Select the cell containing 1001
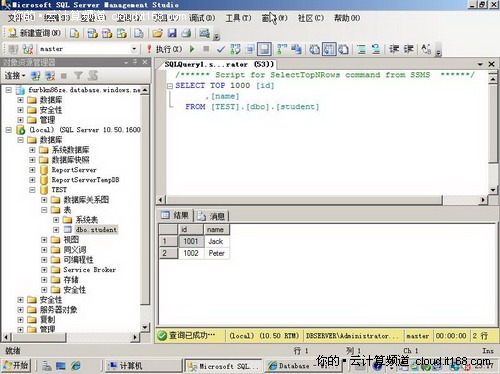This screenshot has width=500, height=374. coord(191,241)
